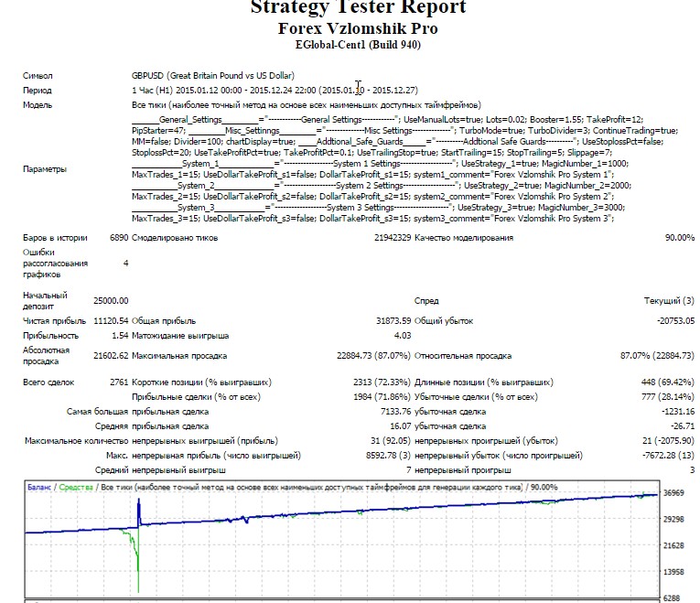
Task: Click 'Начальный депозит' label
Action: coord(45,301)
